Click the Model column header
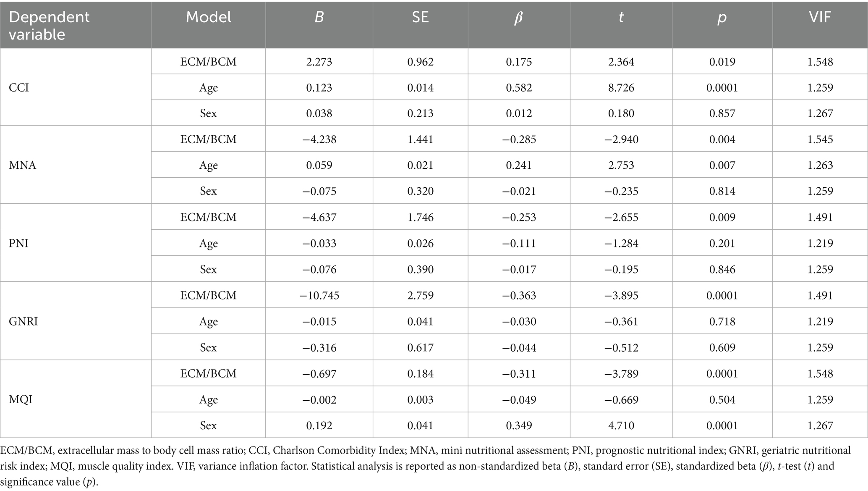This screenshot has width=868, height=491. point(208,17)
